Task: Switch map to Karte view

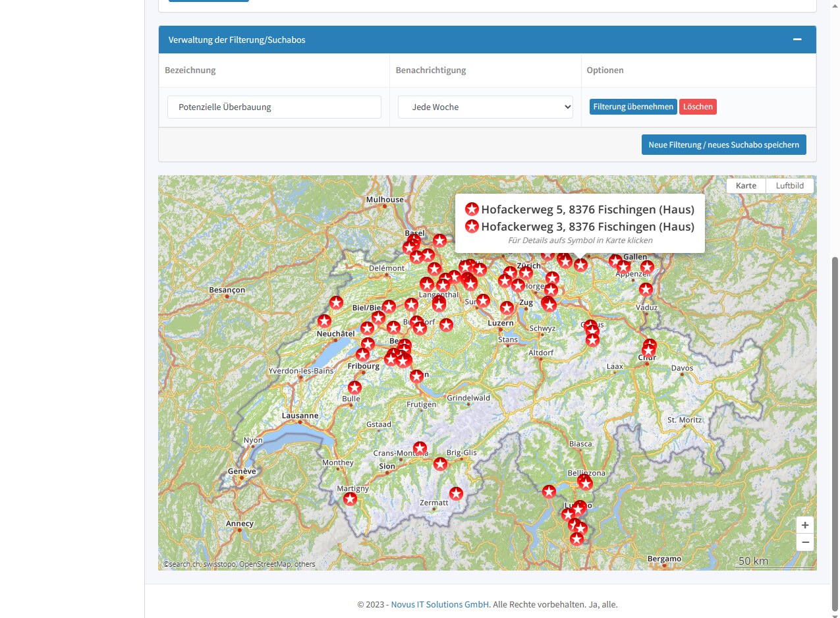Action: click(746, 186)
